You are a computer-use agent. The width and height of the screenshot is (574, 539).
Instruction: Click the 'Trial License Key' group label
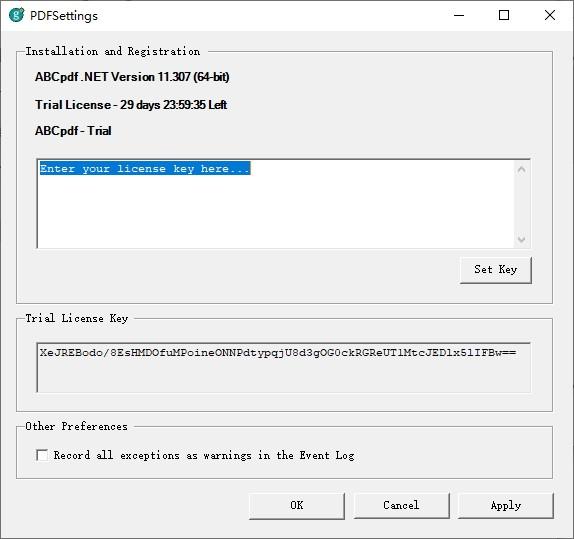click(x=77, y=318)
